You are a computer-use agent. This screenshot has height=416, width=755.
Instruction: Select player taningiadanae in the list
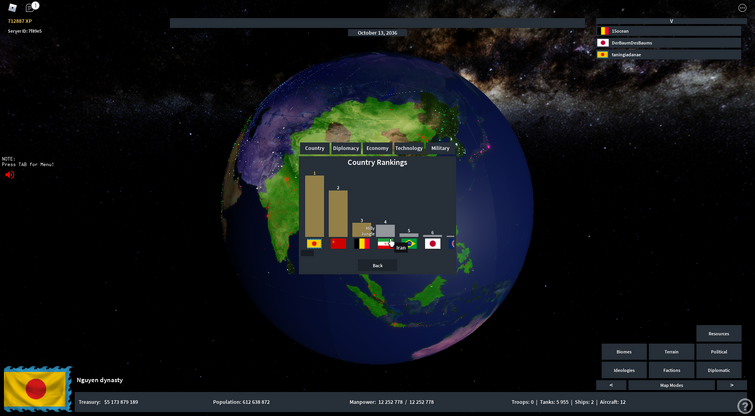tap(669, 55)
